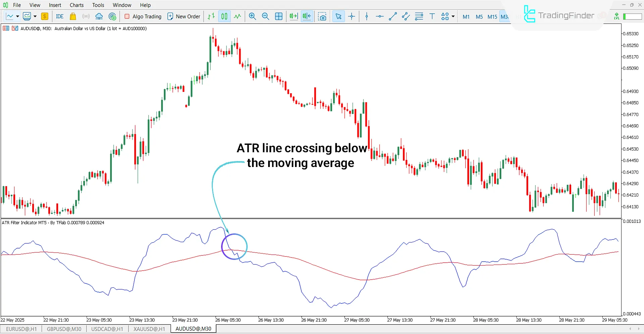Screen dimensions: 644x334
Task: Switch chart to bar chart mode
Action: tap(211, 16)
